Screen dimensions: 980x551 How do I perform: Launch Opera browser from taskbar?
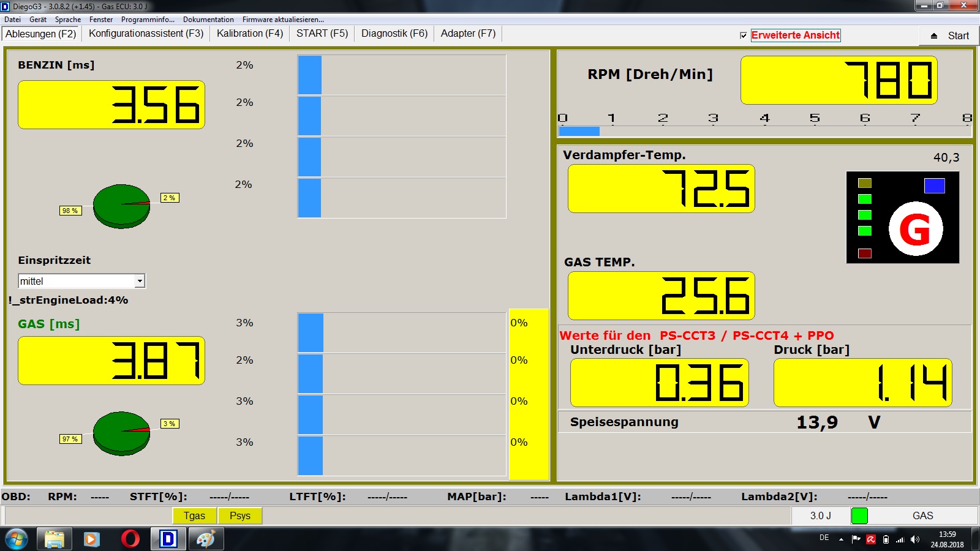pos(130,539)
